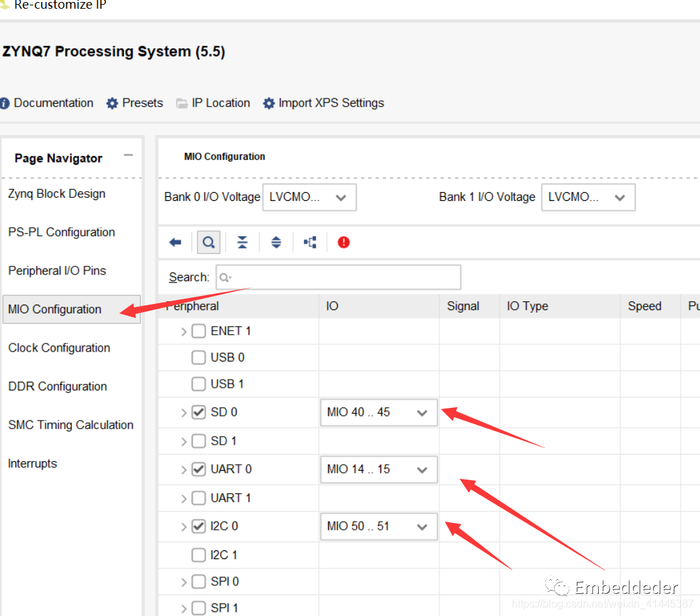Uncheck the SD 0 peripheral
The image size is (700, 616).
(x=198, y=412)
